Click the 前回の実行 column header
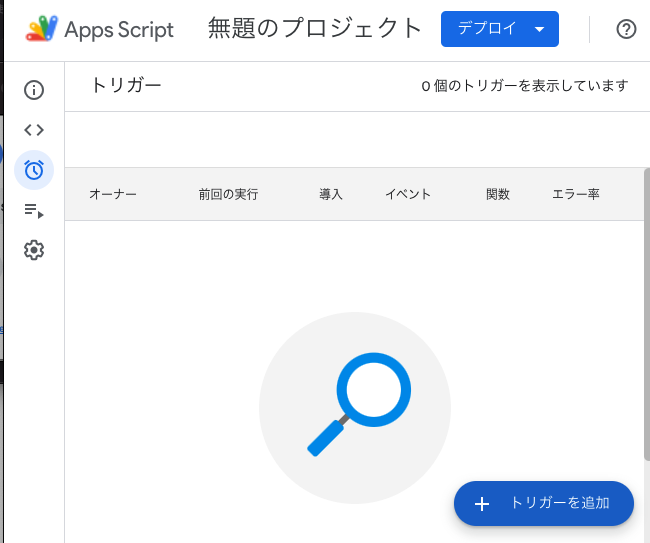Image resolution: width=650 pixels, height=543 pixels. (x=228, y=194)
